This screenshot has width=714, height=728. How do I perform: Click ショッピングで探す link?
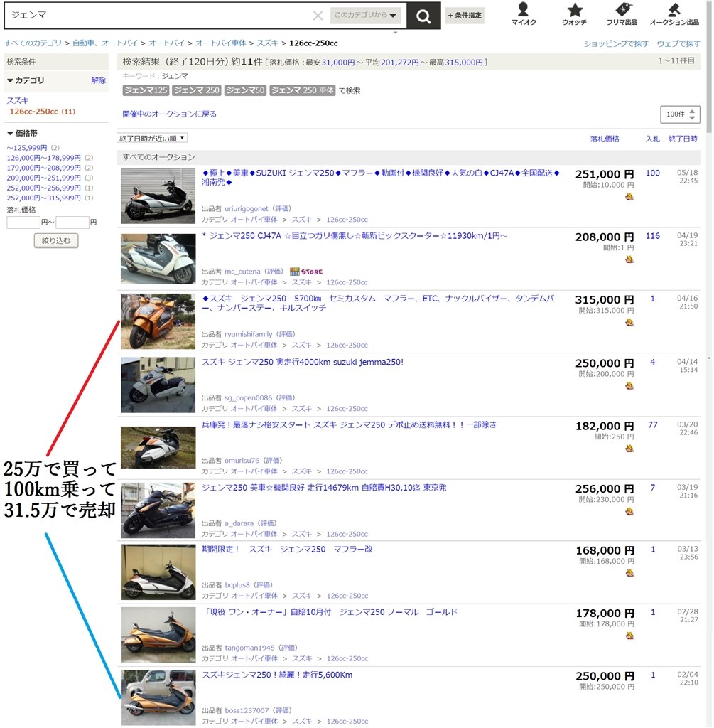[616, 43]
